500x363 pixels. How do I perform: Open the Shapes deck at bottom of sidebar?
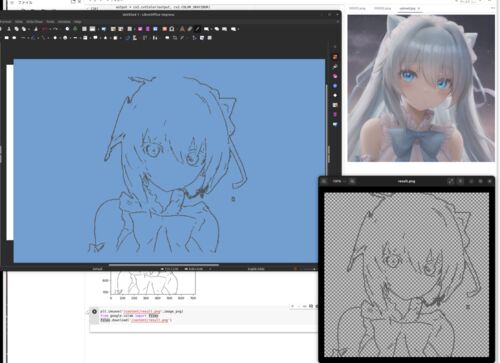pyautogui.click(x=335, y=124)
